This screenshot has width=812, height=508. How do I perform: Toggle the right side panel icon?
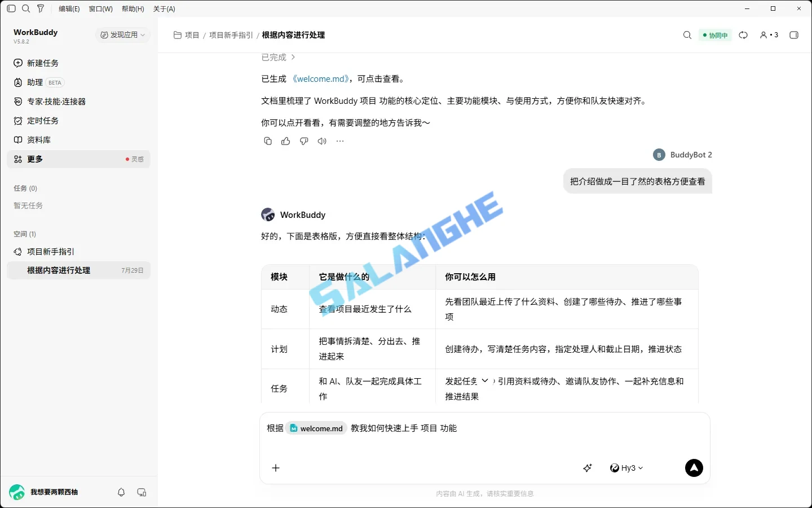(794, 35)
